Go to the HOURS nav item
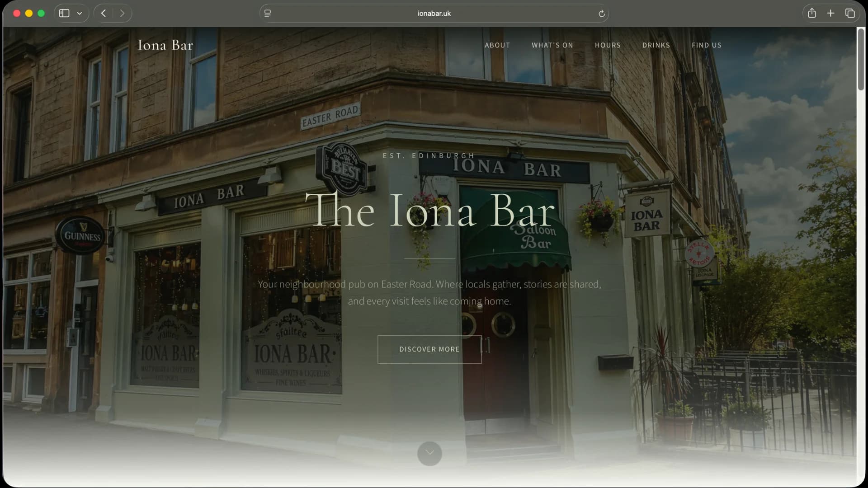This screenshot has width=868, height=488. 608,45
